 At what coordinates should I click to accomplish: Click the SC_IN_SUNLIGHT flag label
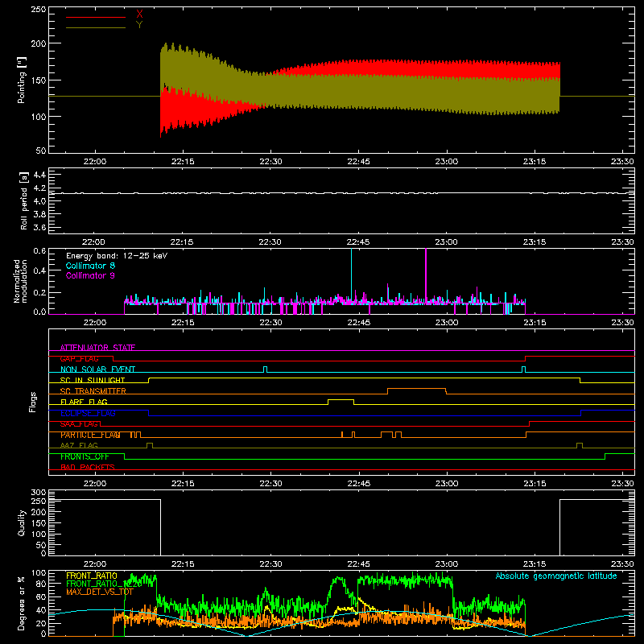(x=93, y=380)
